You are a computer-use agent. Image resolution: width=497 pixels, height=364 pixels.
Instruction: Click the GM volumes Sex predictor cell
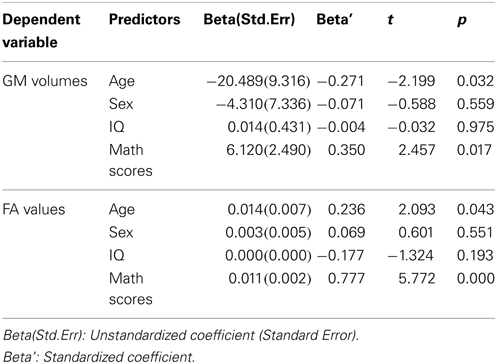121,104
